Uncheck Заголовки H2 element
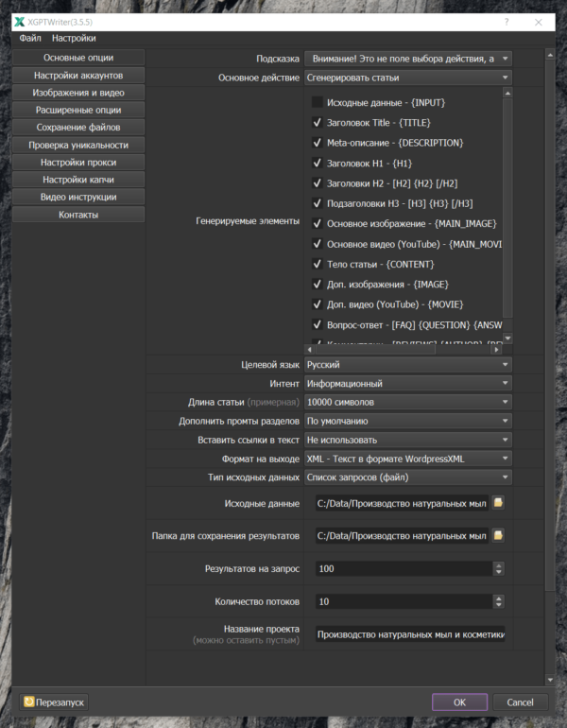This screenshot has height=728, width=567. (x=318, y=182)
